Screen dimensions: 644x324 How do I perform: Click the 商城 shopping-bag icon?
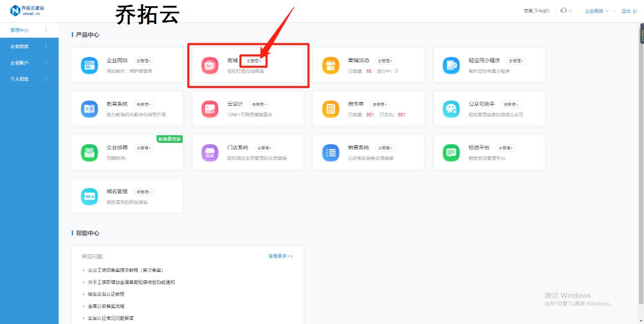[210, 65]
